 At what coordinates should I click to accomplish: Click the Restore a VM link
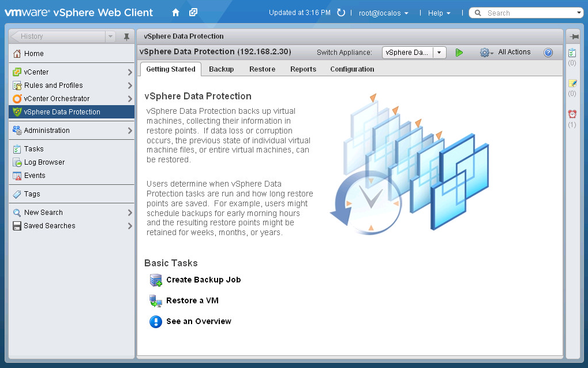point(192,300)
